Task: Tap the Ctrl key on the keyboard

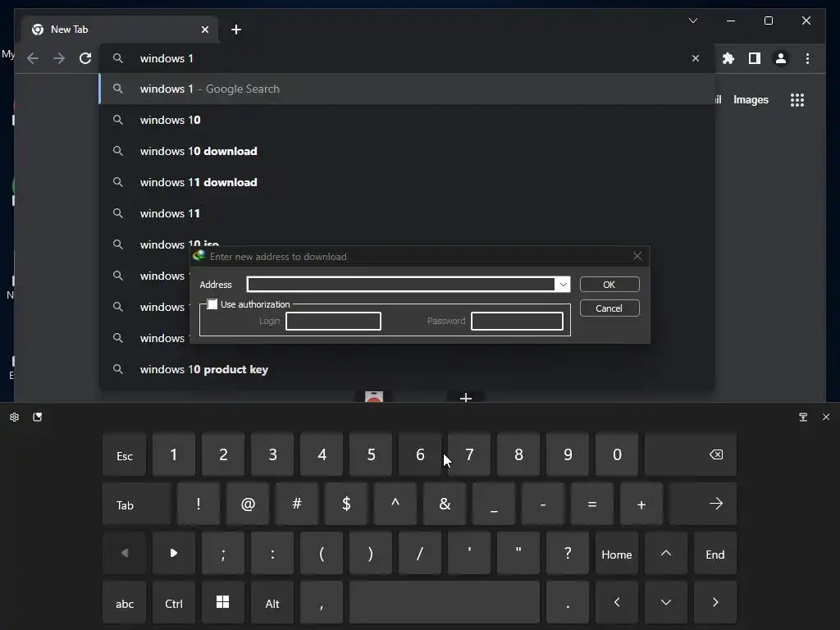Action: (174, 603)
